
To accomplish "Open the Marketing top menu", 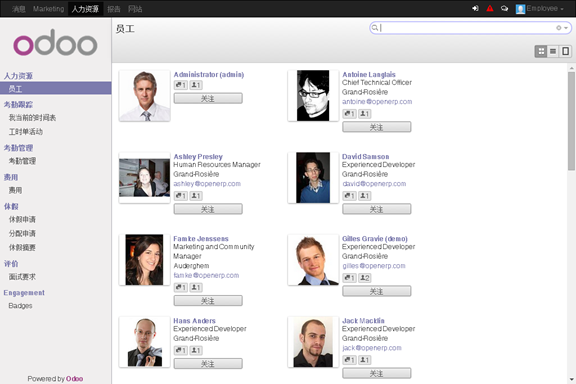I will pos(48,9).
